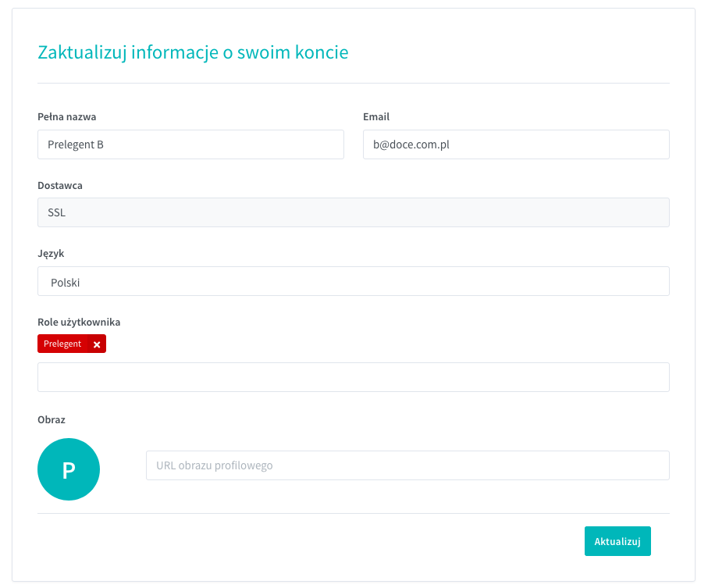The image size is (708, 588).
Task: Click the disabled Dostawca field with SSL
Action: click(353, 212)
